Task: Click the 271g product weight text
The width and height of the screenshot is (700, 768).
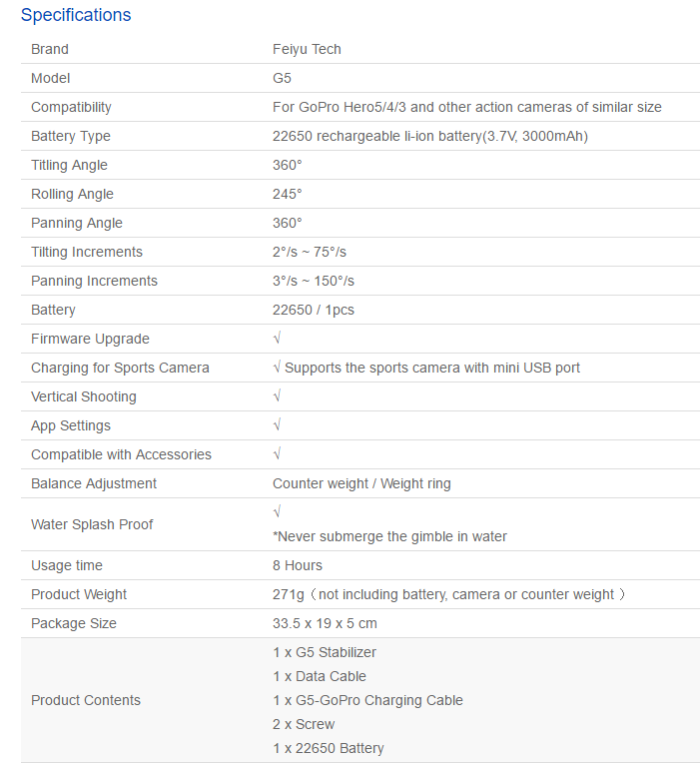Action: tap(448, 594)
